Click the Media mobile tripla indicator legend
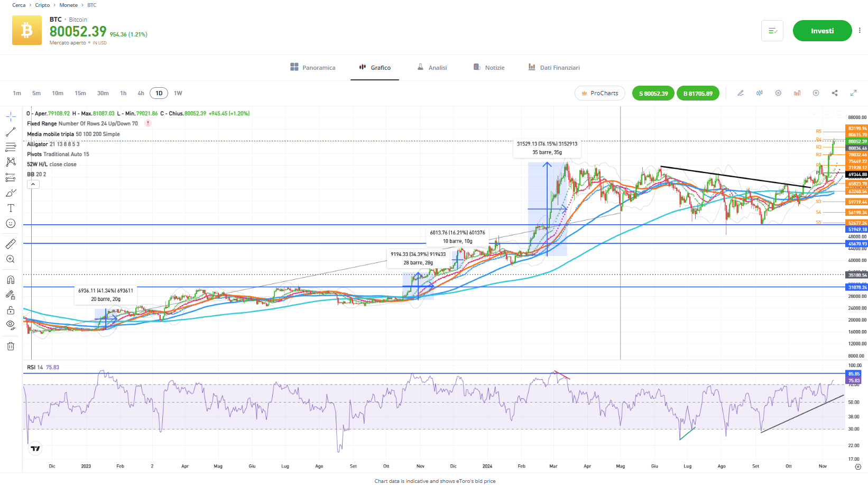The height and width of the screenshot is (485, 868). (x=73, y=134)
